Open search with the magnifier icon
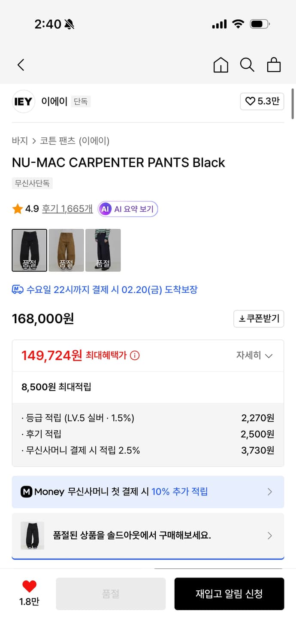Screen dimensions: 296x644 tap(247, 65)
